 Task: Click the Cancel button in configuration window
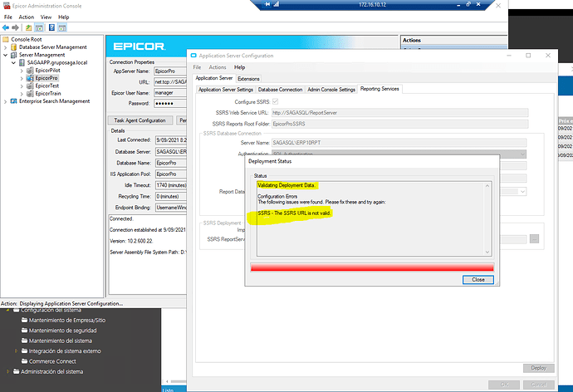tap(538, 385)
